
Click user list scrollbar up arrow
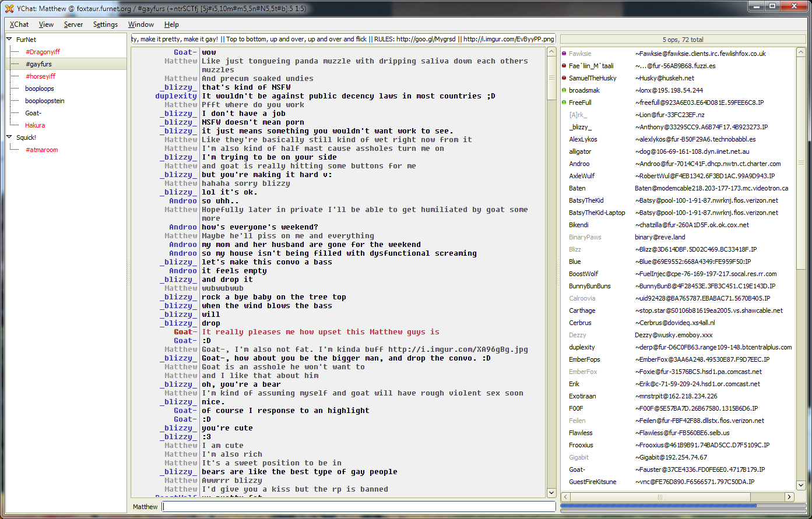tap(801, 52)
